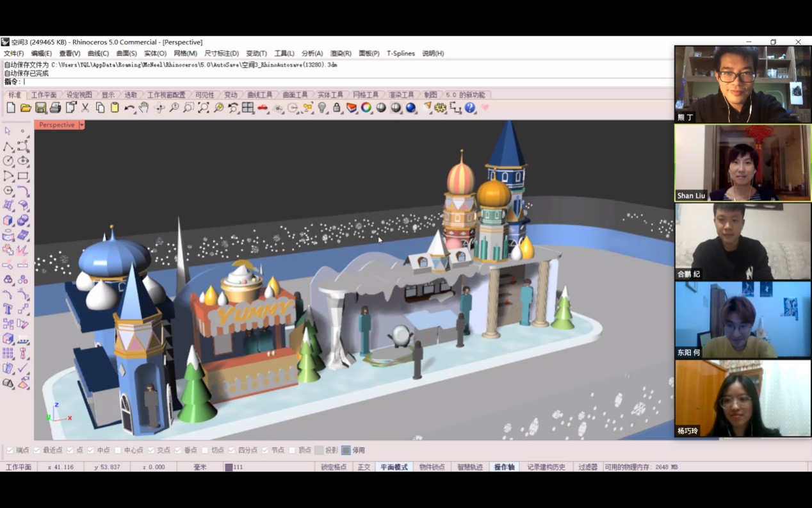Select the Pan hand tool
This screenshot has height=508, width=812.
pos(143,108)
